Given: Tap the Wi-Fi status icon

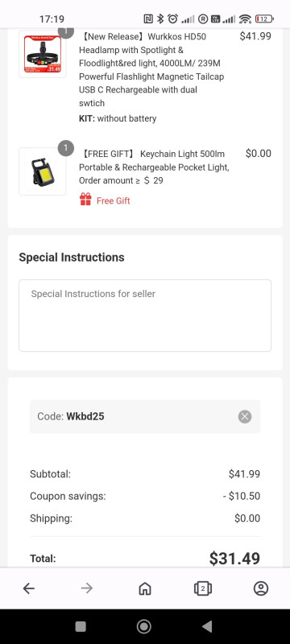Looking at the screenshot, I should pos(245,19).
